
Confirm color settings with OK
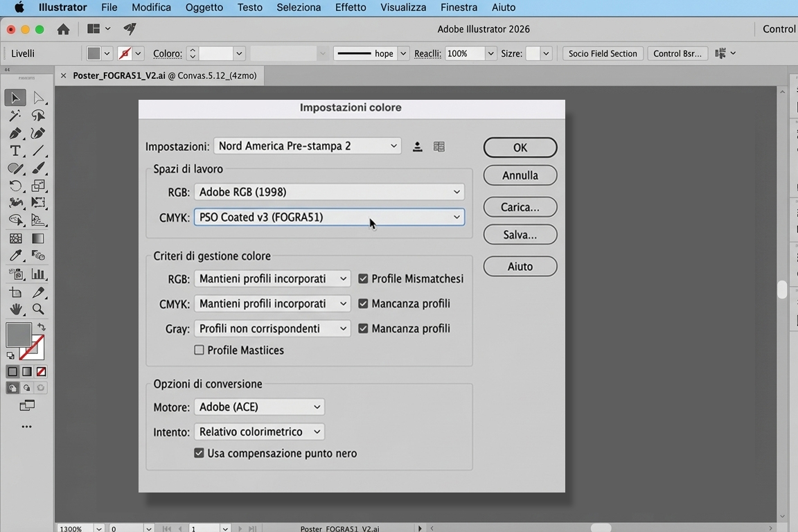coord(520,148)
